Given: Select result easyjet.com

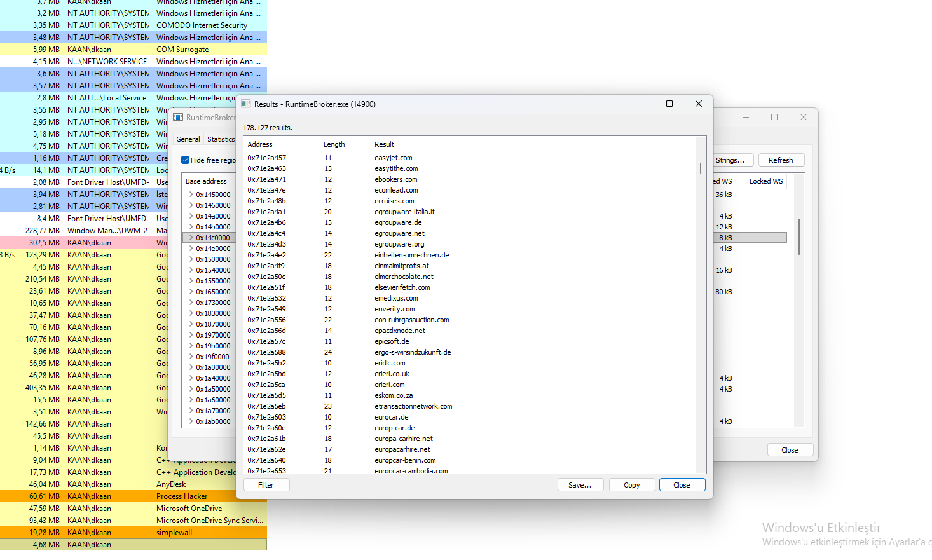Looking at the screenshot, I should tap(394, 158).
